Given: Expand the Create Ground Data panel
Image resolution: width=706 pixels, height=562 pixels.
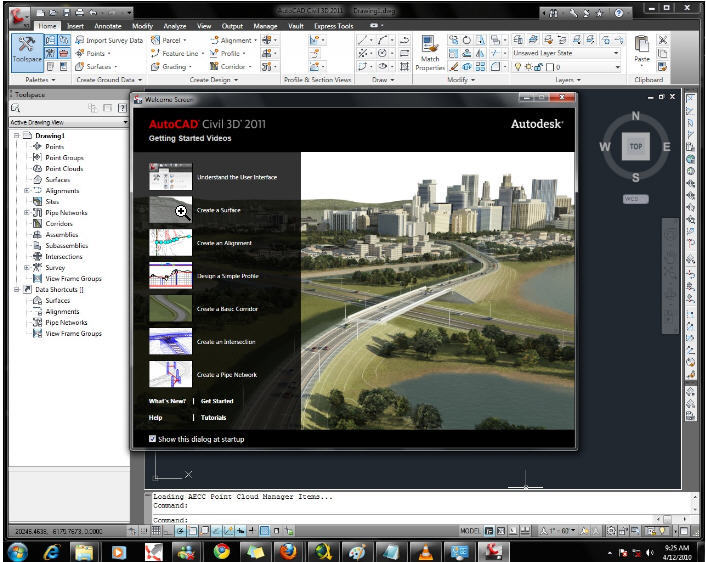Looking at the screenshot, I should click(109, 80).
